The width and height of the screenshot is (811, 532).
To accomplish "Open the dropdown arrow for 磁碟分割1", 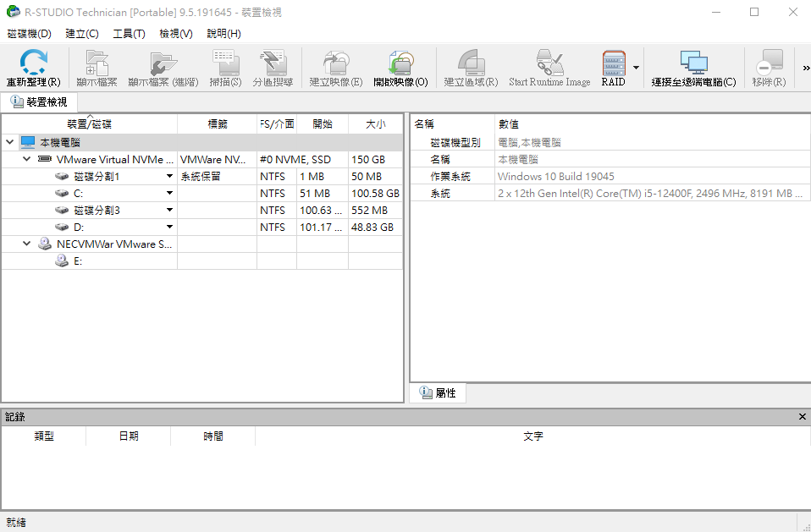I will click(x=169, y=177).
